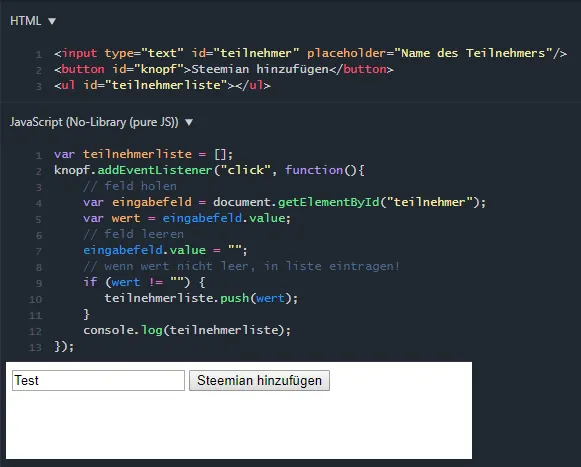Focus the text input containing 'Test'
The height and width of the screenshot is (467, 581).
tap(98, 380)
